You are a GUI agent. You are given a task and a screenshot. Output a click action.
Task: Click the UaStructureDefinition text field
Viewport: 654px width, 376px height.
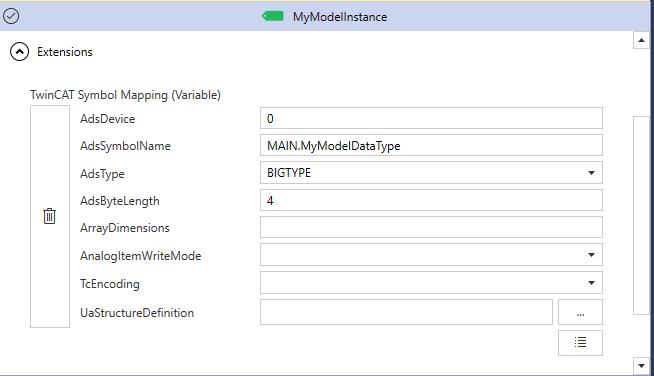coord(406,312)
